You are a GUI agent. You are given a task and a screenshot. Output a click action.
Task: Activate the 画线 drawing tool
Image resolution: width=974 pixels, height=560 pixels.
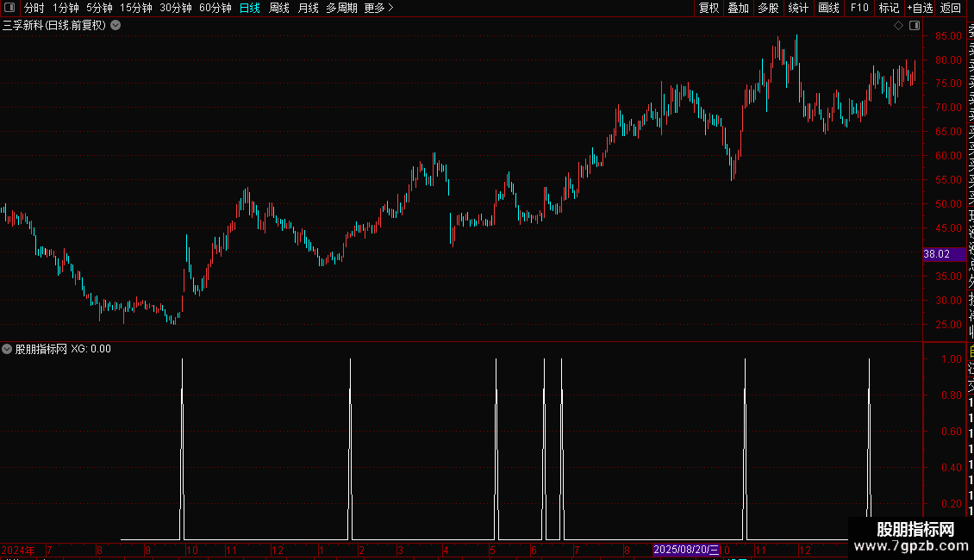pyautogui.click(x=828, y=8)
